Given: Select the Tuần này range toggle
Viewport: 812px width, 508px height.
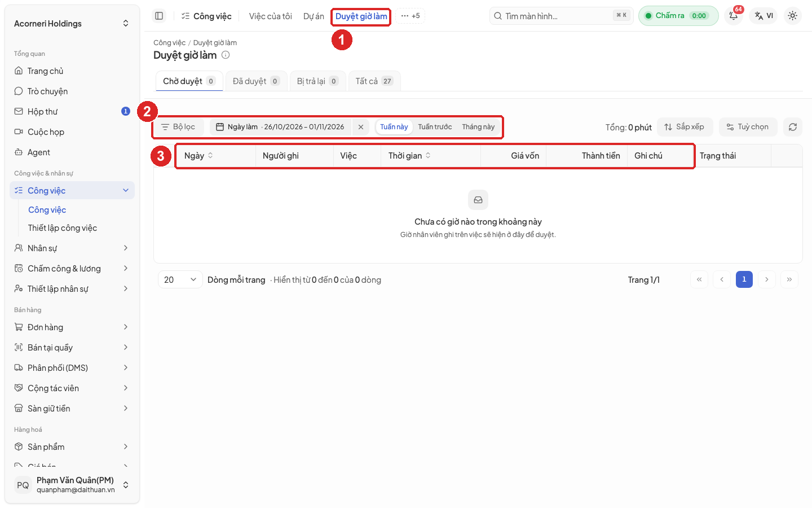Looking at the screenshot, I should point(394,127).
